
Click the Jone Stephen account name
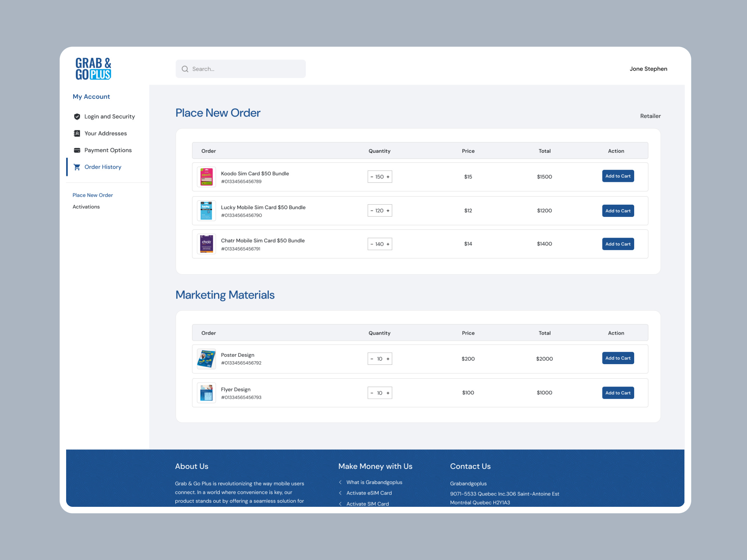(648, 68)
